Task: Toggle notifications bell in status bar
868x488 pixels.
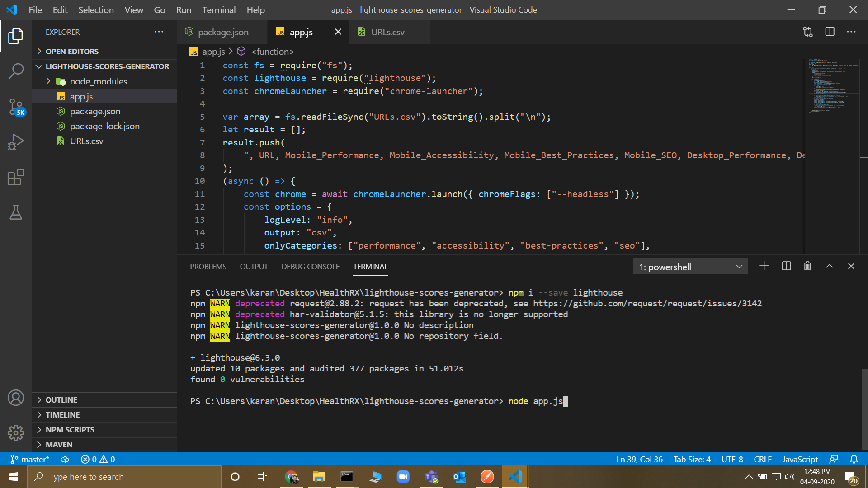Action: point(854,459)
